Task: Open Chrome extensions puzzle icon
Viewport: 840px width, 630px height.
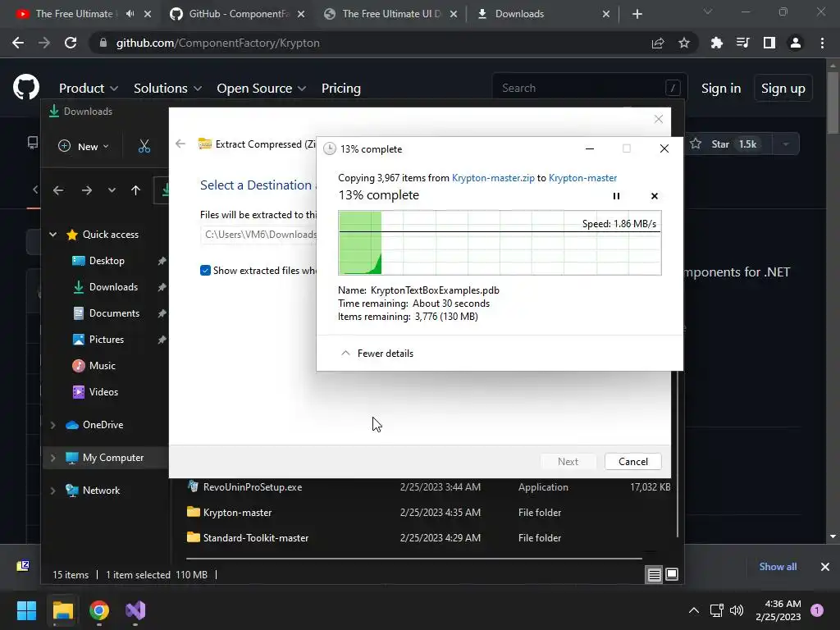Action: point(716,43)
